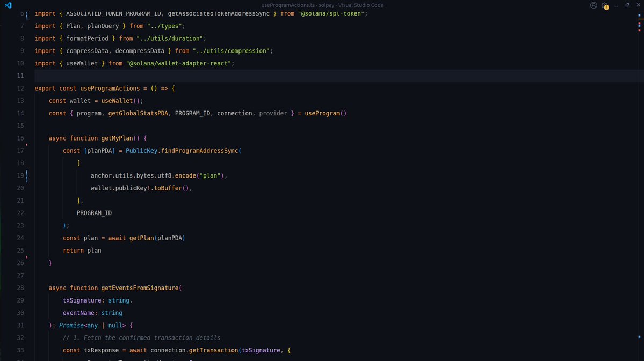Viewport: 644px width, 361px height.
Task: Click connection.getTransaction call
Action: point(194,350)
